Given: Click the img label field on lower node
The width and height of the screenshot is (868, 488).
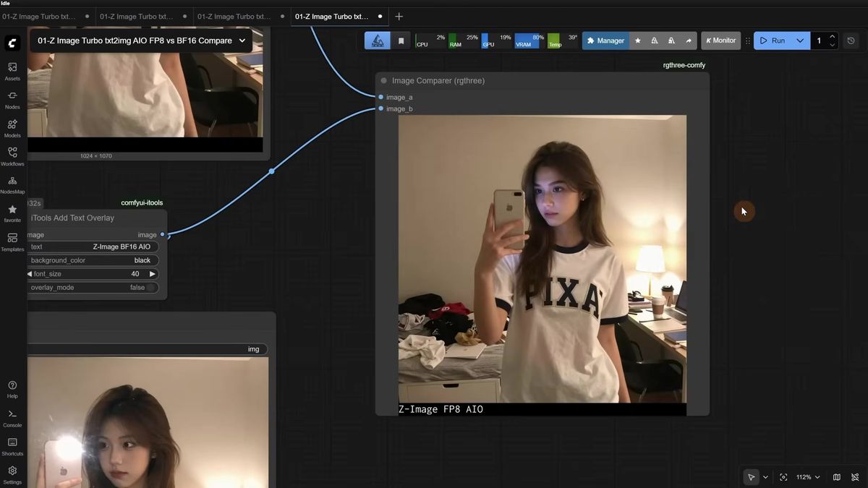Looking at the screenshot, I should tap(148, 349).
